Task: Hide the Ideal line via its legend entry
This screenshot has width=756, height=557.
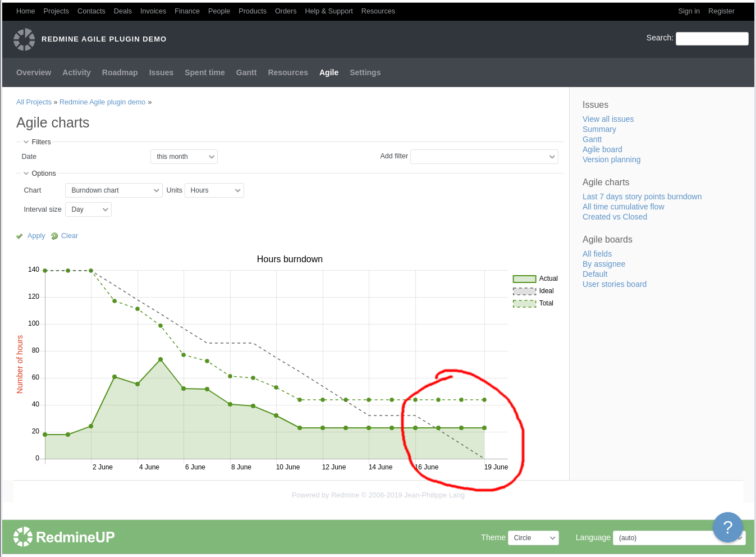Action: pos(524,291)
